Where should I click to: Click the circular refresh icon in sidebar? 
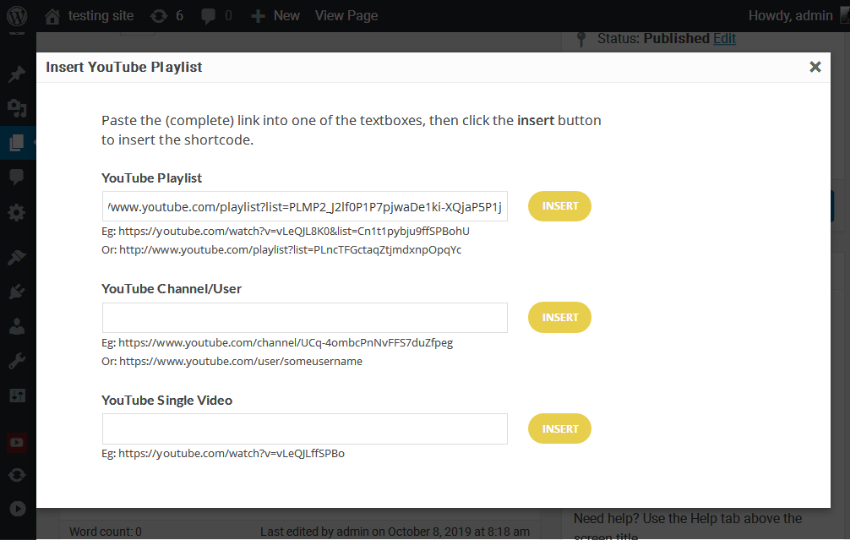pos(17,475)
